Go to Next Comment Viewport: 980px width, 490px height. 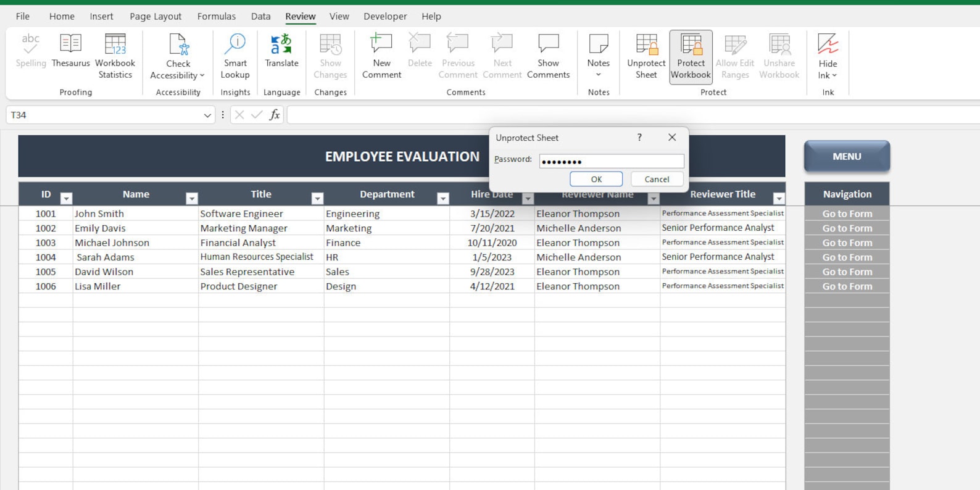pyautogui.click(x=502, y=56)
